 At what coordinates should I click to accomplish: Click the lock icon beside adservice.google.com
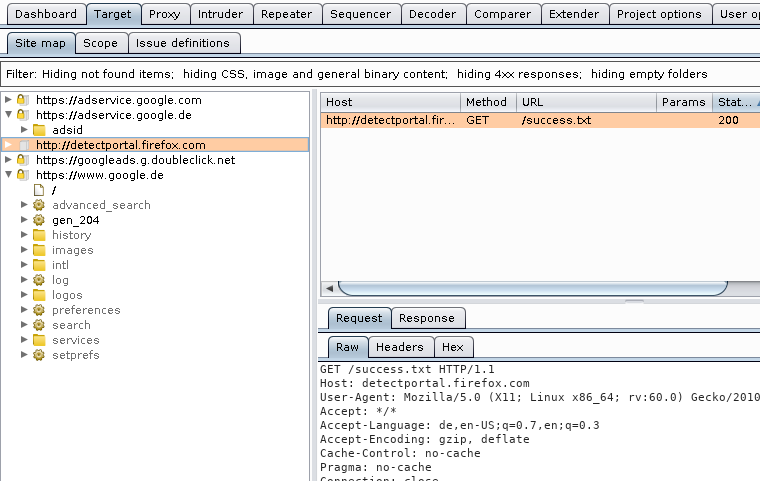[x=23, y=100]
